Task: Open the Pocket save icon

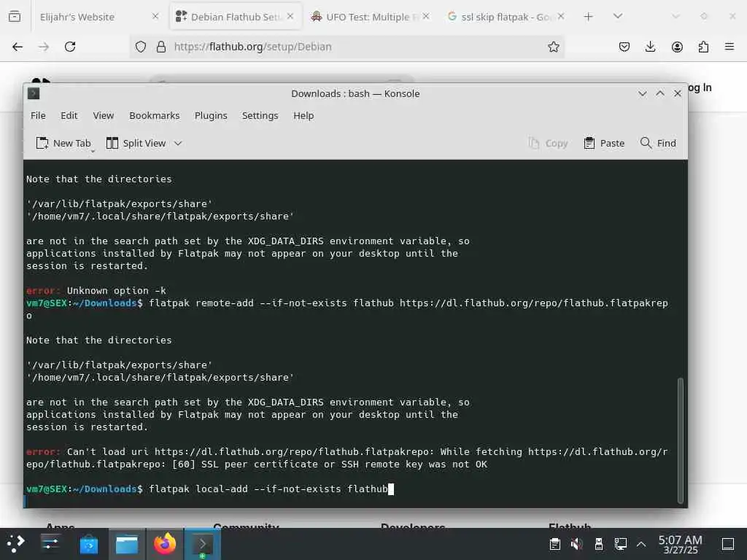Action: click(624, 47)
